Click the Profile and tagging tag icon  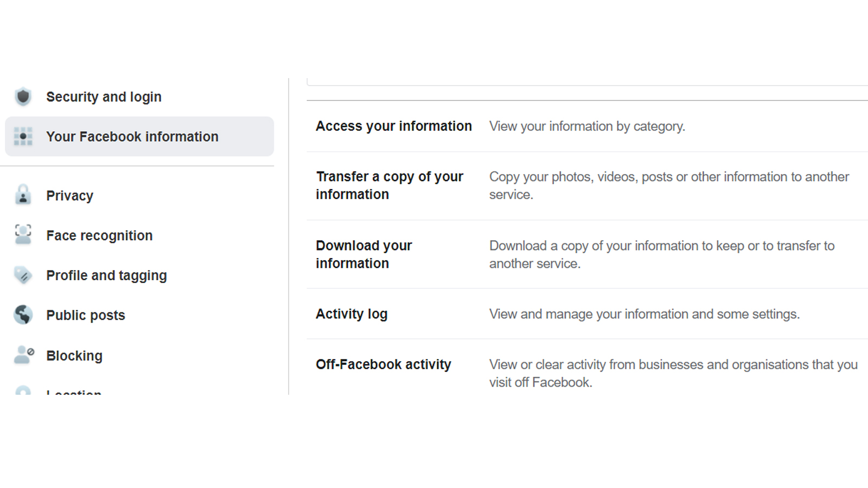coord(23,275)
